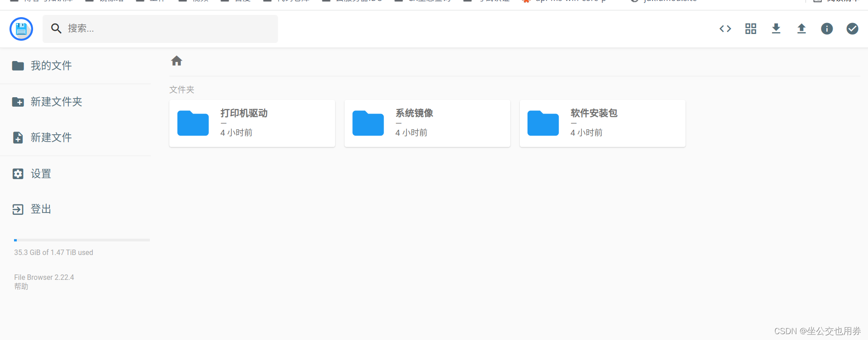The width and height of the screenshot is (868, 340).
Task: Switch view mode with grid icon
Action: click(x=751, y=29)
